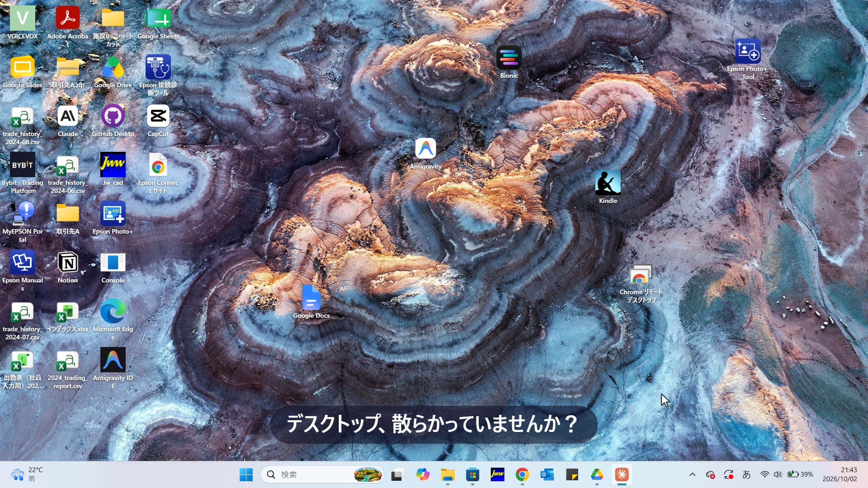The image size is (868, 488).
Task: Launch Copilot from the taskbar
Action: coord(423,474)
